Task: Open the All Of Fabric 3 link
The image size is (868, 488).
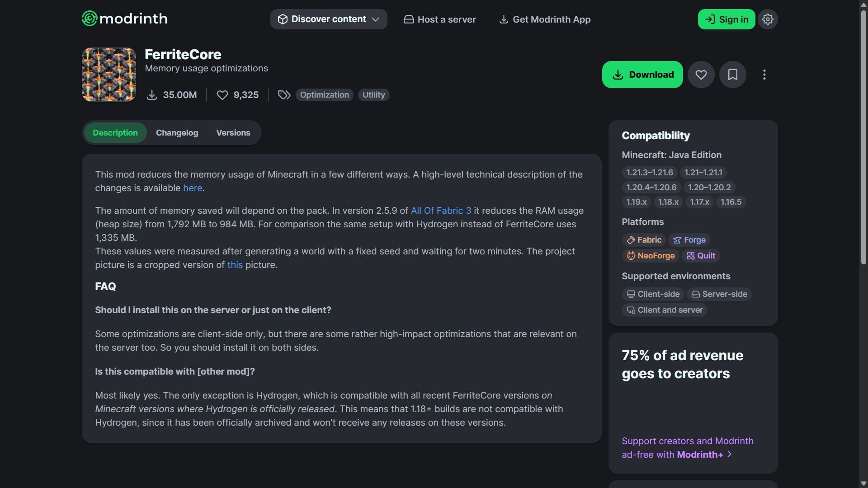Action: tap(441, 211)
